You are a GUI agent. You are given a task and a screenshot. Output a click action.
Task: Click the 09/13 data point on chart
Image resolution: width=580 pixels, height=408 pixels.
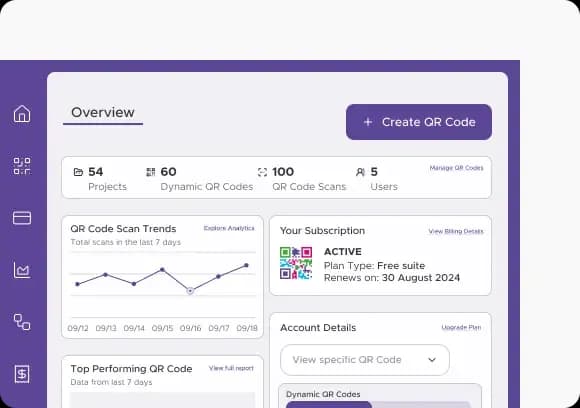point(105,274)
